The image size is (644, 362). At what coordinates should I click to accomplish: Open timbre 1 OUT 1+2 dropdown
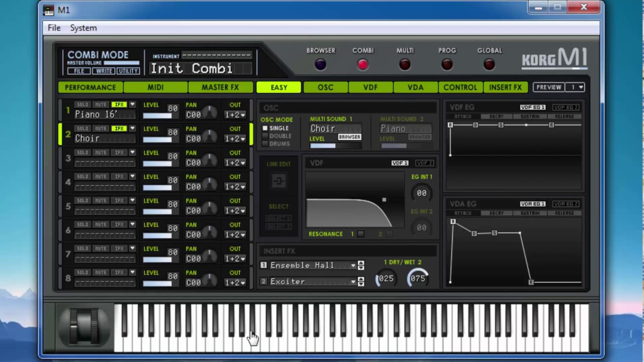point(235,115)
